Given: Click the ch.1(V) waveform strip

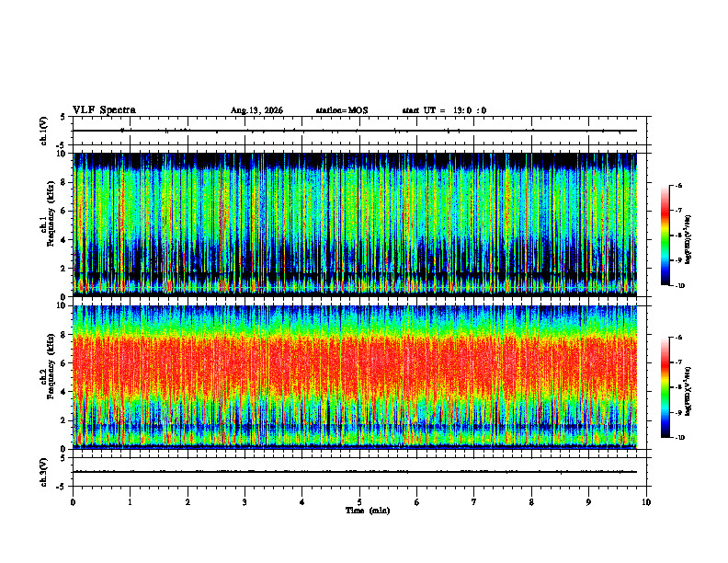Looking at the screenshot, I should 359,131.
